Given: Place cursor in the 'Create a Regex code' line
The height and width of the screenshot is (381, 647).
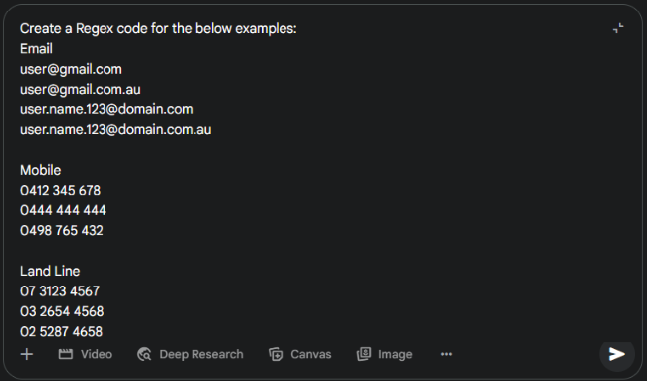Looking at the screenshot, I should click(x=158, y=28).
